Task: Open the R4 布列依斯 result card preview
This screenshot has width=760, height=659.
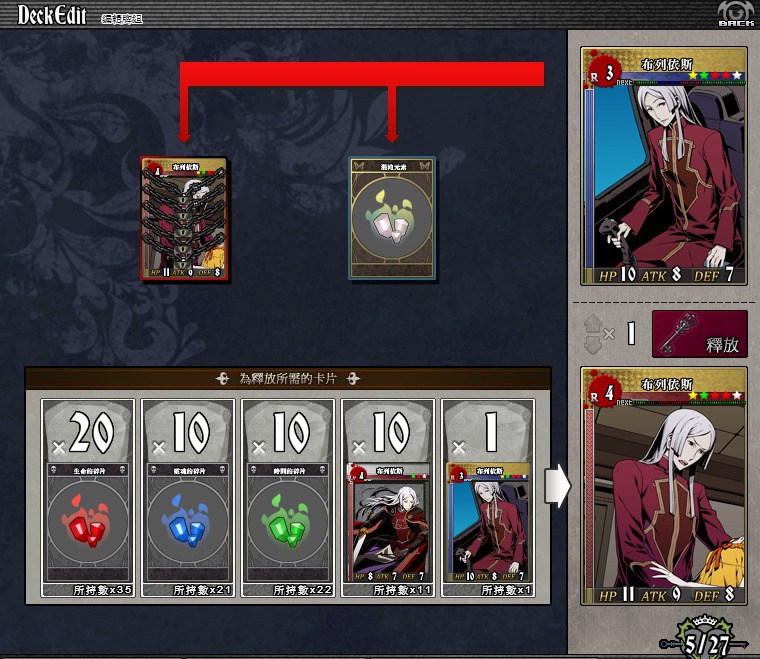Action: point(664,486)
